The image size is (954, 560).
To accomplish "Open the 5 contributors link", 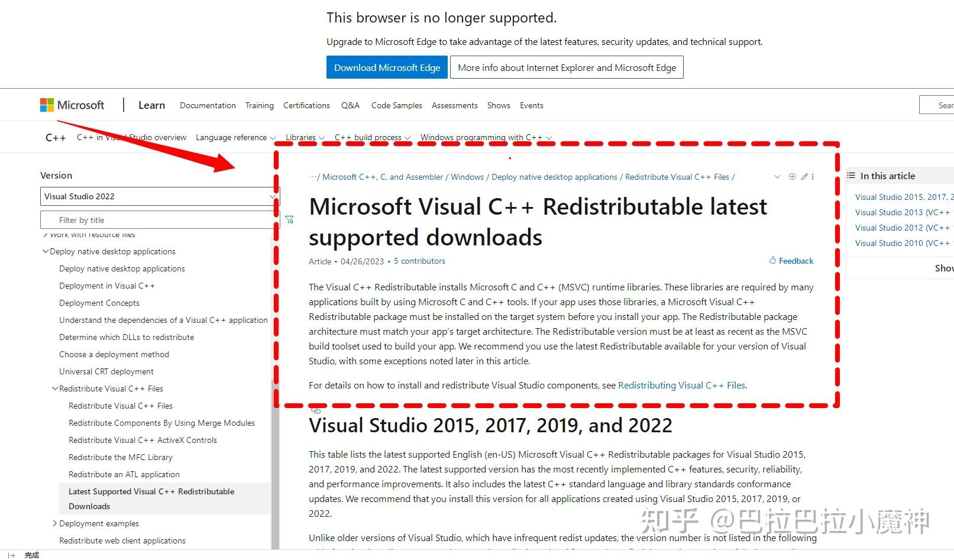I will [419, 261].
